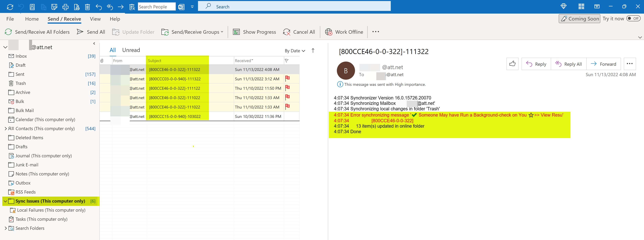Viewport: 644px width, 240px height.
Task: Click the thumbs up Like icon
Action: click(512, 64)
